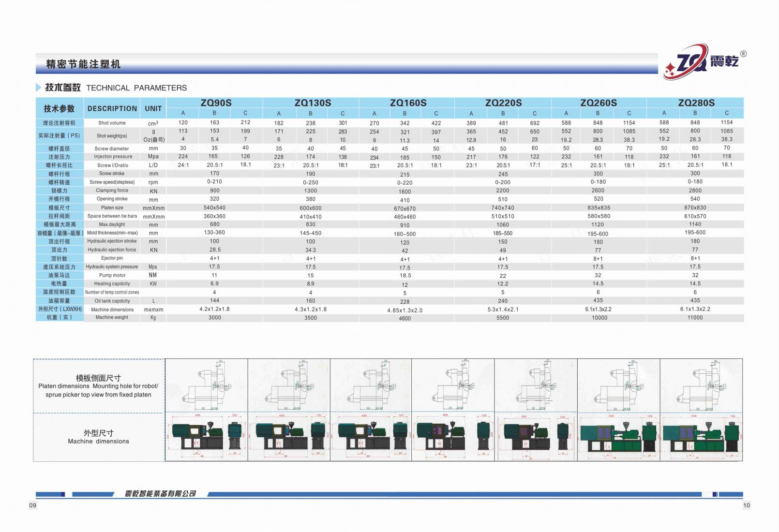This screenshot has width=779, height=532.
Task: Click the footer company name 震乾智能装备有限公司
Action: 160,493
